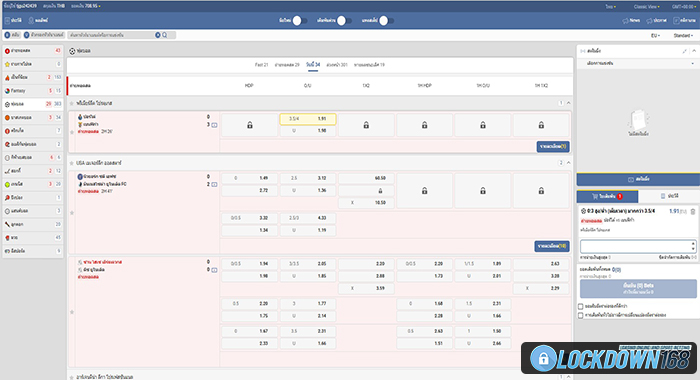This screenshot has width=700, height=380.
Task: Click locked HDP cell of the 0-3 match
Action: click(x=250, y=125)
